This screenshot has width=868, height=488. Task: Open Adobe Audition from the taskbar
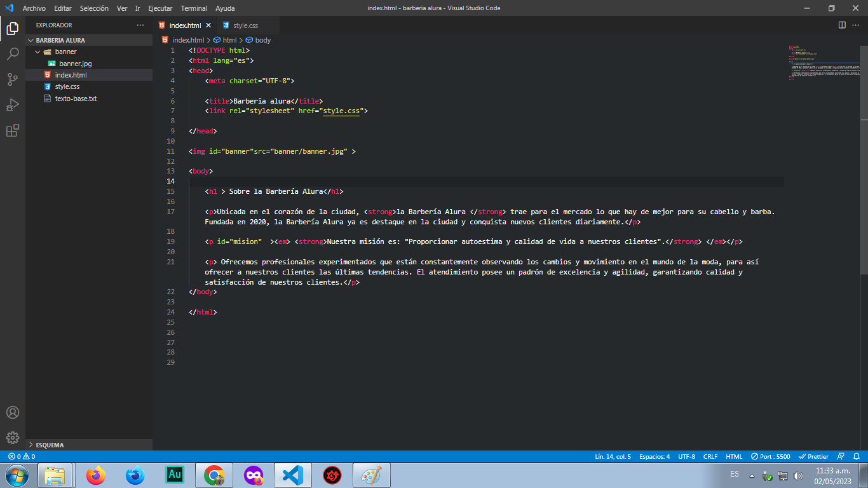174,475
